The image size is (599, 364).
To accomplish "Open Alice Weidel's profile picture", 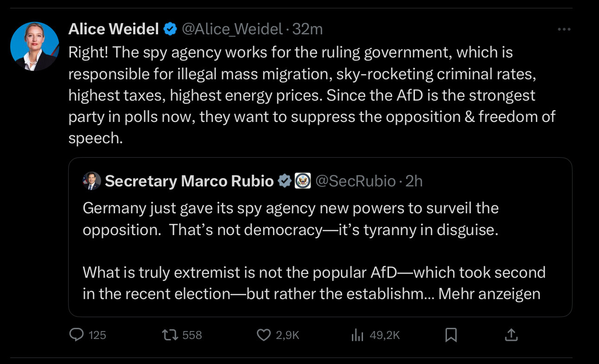I will click(x=35, y=46).
